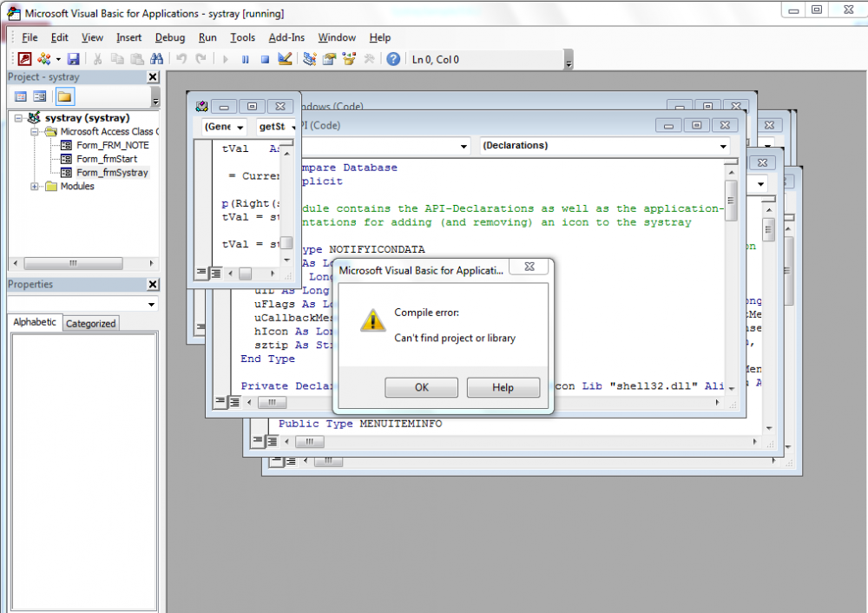Open the object dropdown left of (Declarations)
868x613 pixels.
click(x=464, y=146)
